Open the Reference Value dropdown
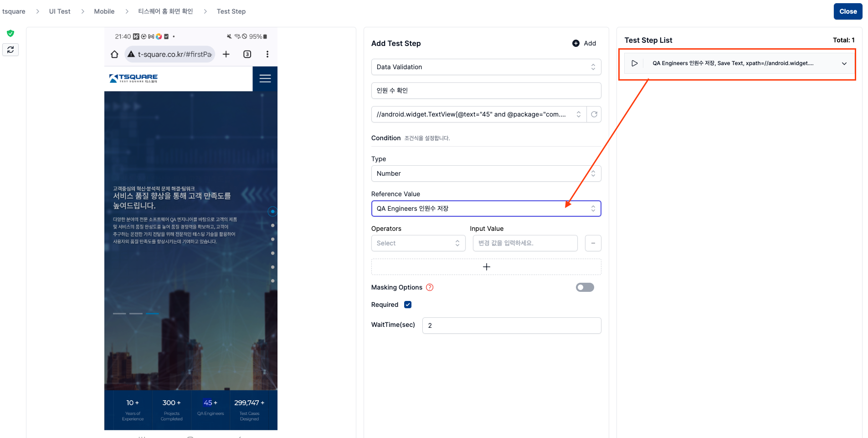Viewport: 868px width, 438px height. tap(486, 209)
